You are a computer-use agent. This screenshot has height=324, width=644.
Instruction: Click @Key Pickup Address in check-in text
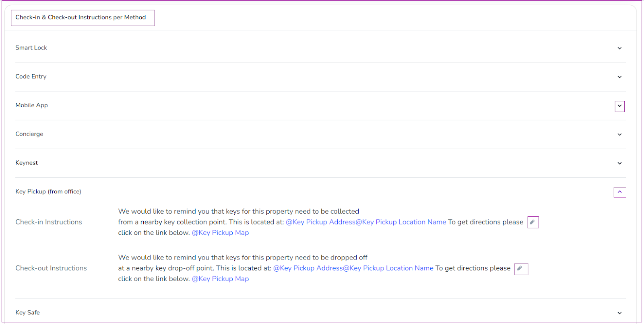(321, 222)
